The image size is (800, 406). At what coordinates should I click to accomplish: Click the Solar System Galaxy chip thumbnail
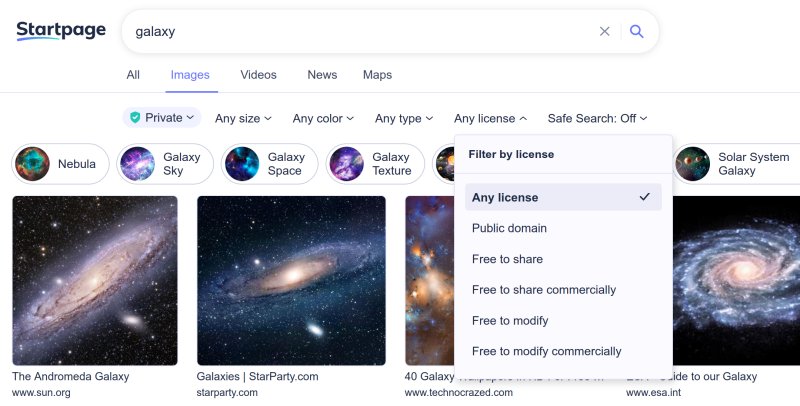coord(692,164)
